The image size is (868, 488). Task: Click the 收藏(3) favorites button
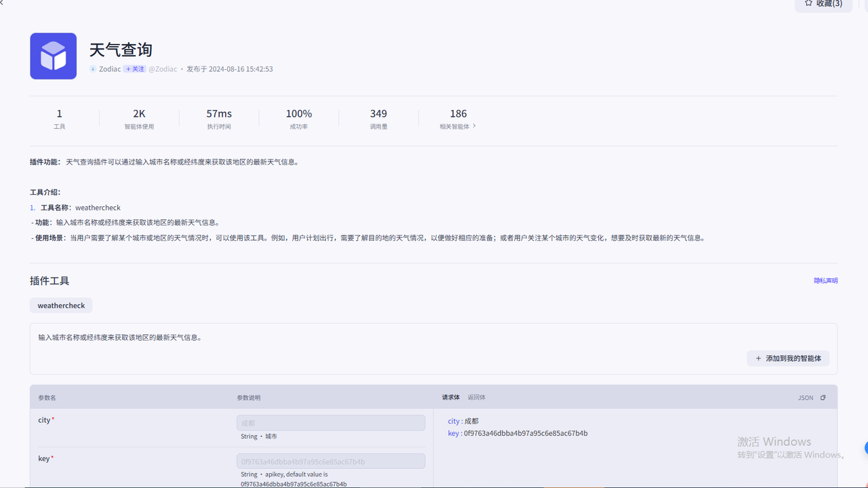pyautogui.click(x=823, y=4)
